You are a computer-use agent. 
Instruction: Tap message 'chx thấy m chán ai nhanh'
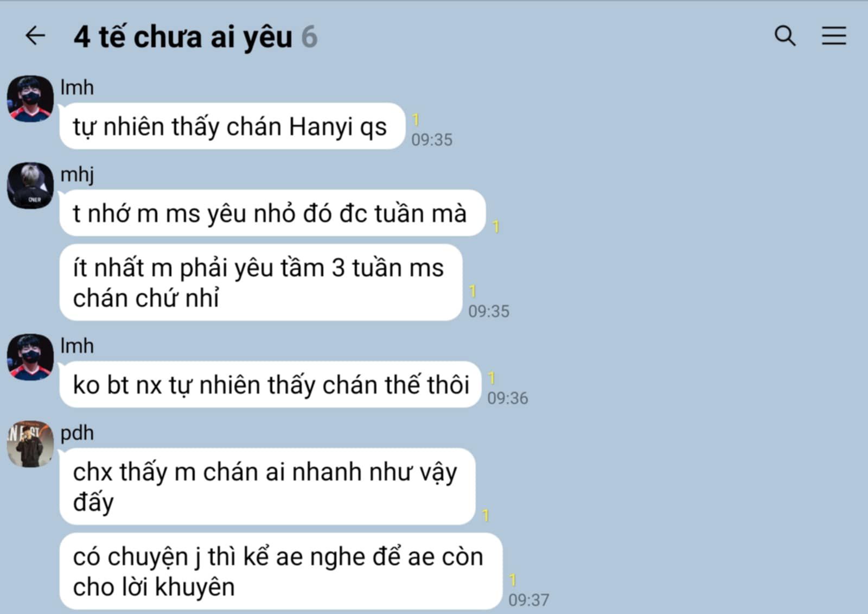coord(267,486)
